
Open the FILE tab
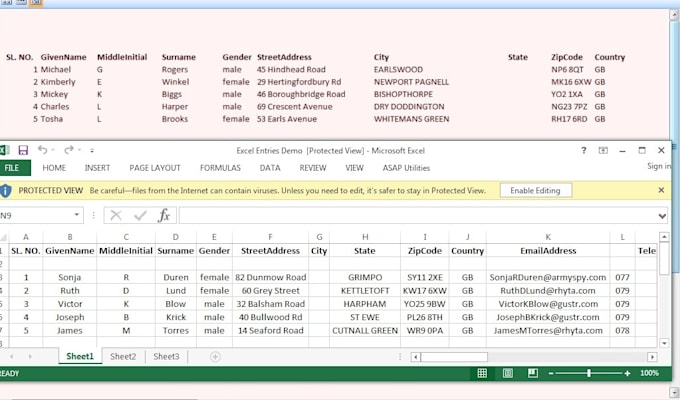(x=14, y=168)
